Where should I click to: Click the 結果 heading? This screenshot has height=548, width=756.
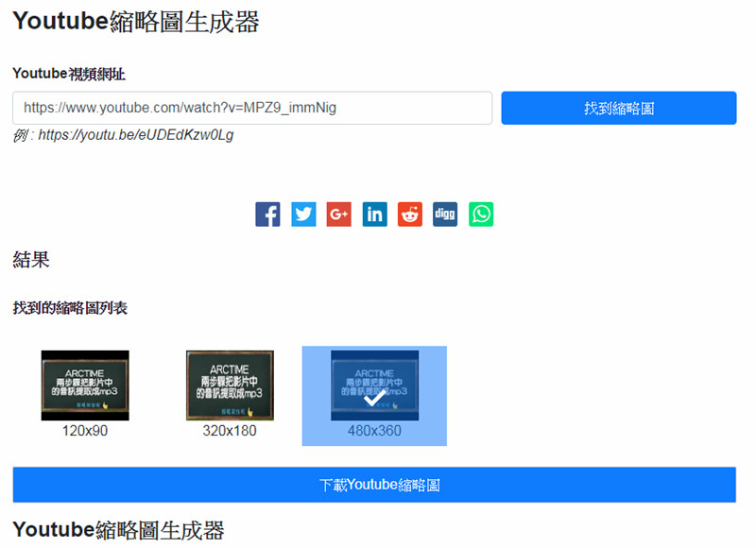point(31,260)
